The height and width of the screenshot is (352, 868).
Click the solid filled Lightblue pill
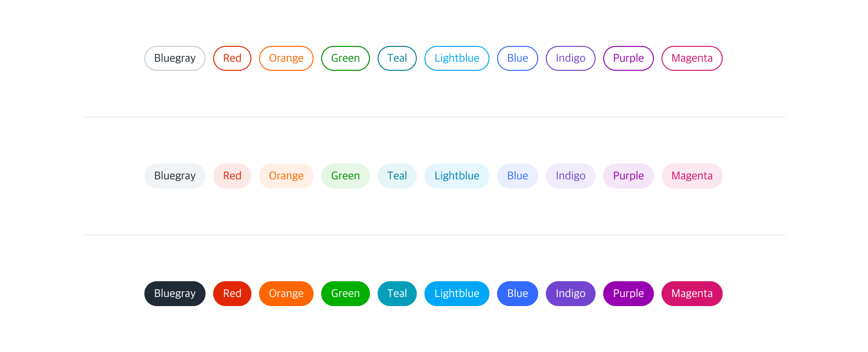[x=456, y=294]
